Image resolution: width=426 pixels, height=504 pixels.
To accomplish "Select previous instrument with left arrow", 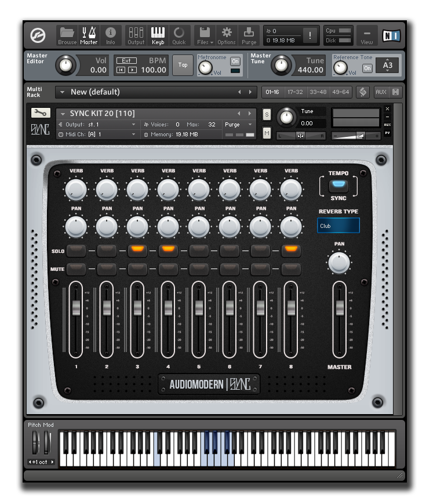I will click(x=239, y=114).
